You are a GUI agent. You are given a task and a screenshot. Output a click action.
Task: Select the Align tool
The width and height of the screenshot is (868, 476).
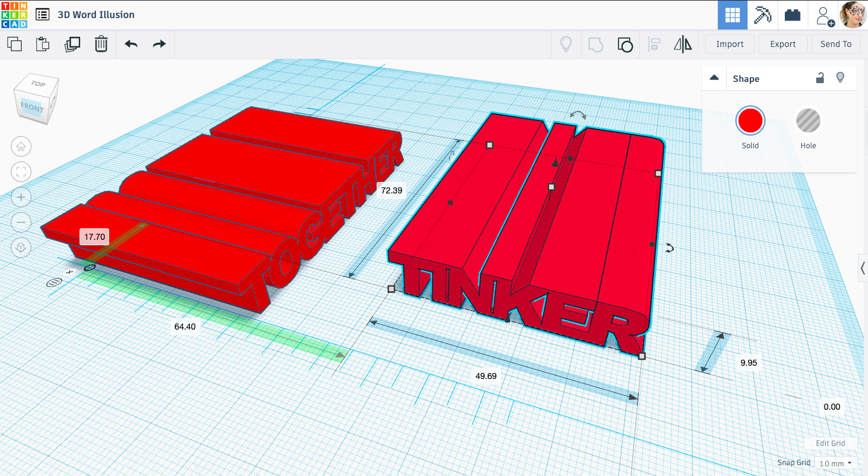point(654,44)
